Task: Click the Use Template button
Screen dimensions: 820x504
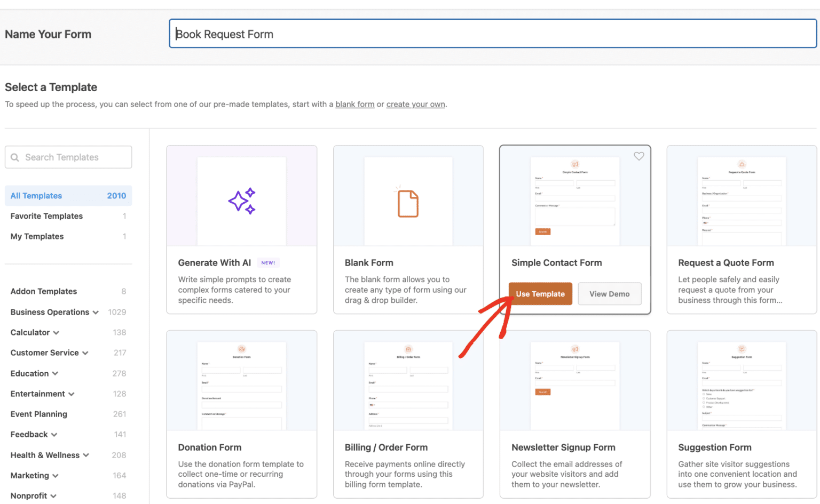Action: click(540, 294)
